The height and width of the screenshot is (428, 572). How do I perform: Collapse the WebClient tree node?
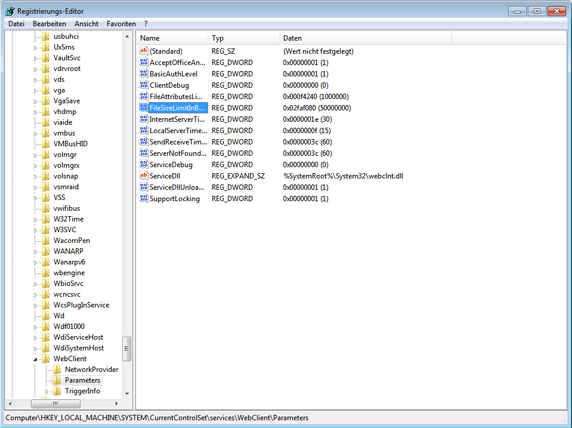pyautogui.click(x=36, y=359)
